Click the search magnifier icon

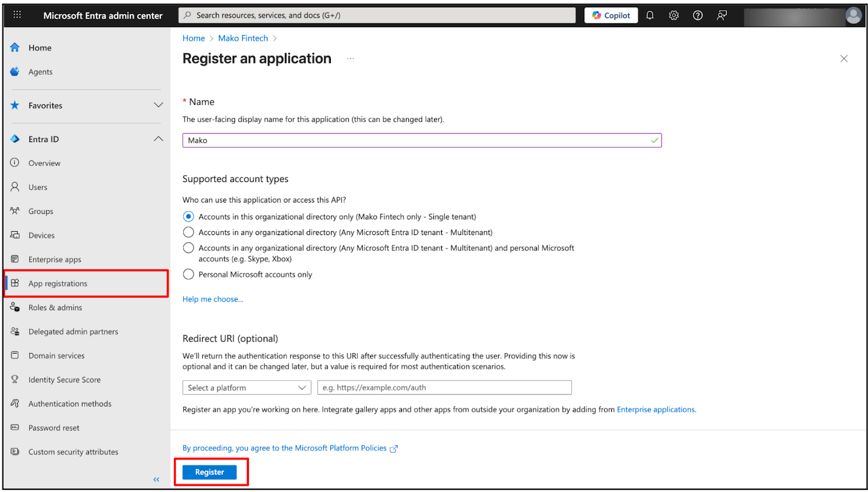[188, 15]
